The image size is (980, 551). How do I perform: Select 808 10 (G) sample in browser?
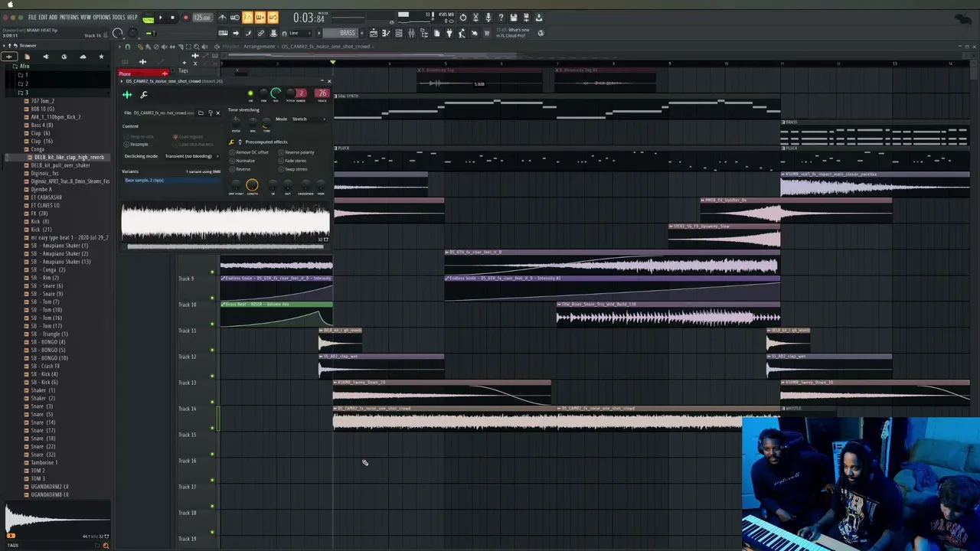[42, 109]
